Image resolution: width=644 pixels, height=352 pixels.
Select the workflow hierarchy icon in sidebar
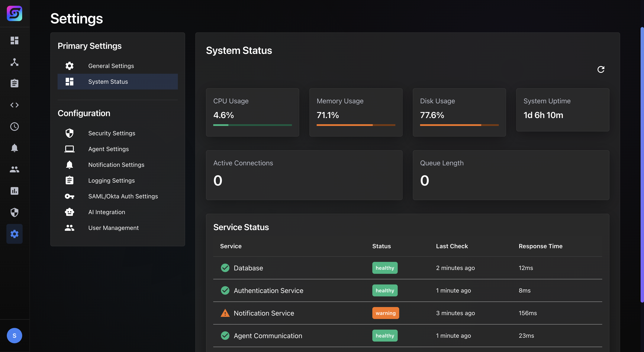coord(15,62)
